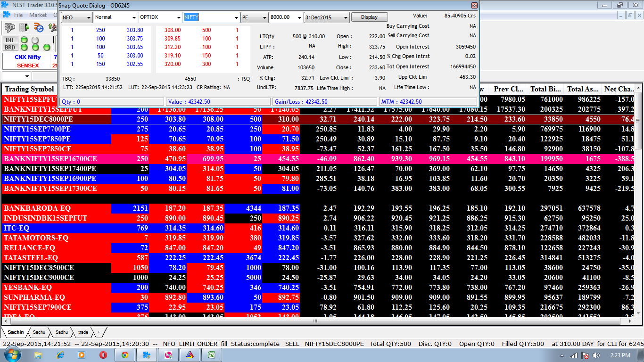
Task: Click the MTM : 42342.50 field
Action: [x=428, y=102]
